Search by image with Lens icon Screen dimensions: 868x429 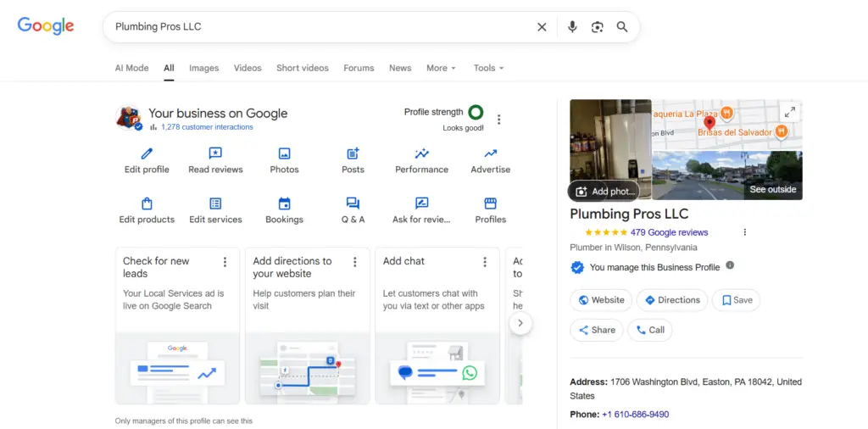[x=598, y=27]
